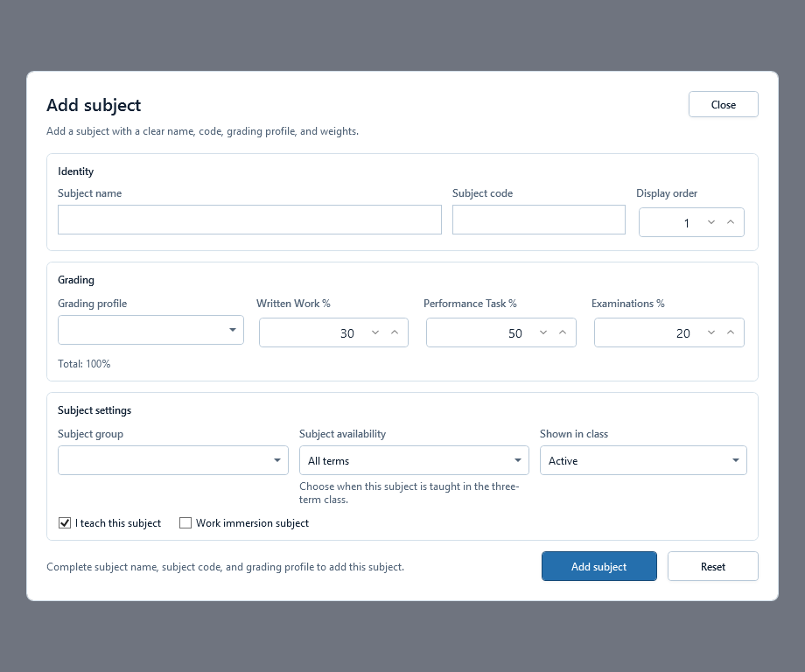Click the Identity section heading

pos(75,171)
